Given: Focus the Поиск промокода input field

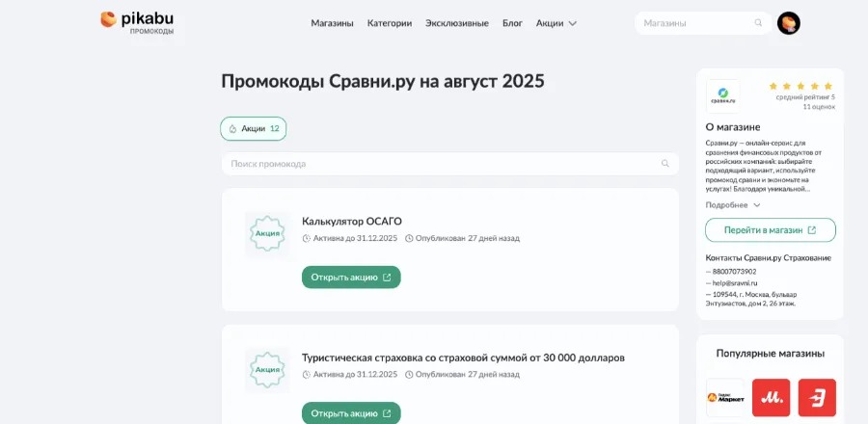Looking at the screenshot, I should point(450,164).
